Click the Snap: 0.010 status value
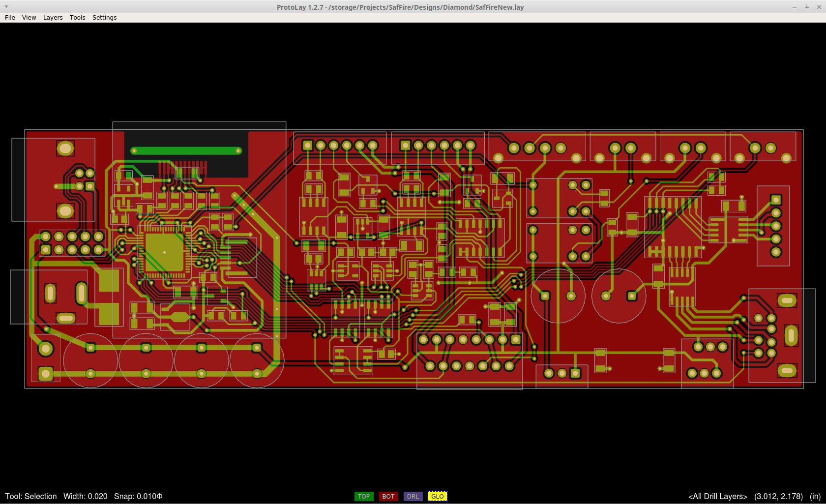The height and width of the screenshot is (504, 826). (x=138, y=496)
